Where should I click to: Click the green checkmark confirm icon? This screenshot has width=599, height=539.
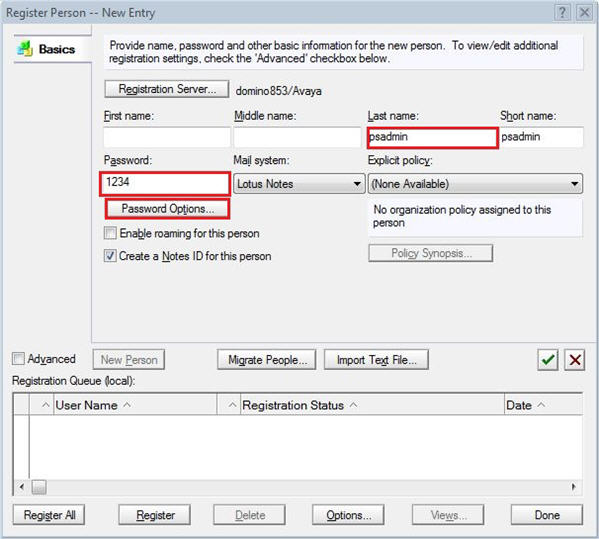548,360
